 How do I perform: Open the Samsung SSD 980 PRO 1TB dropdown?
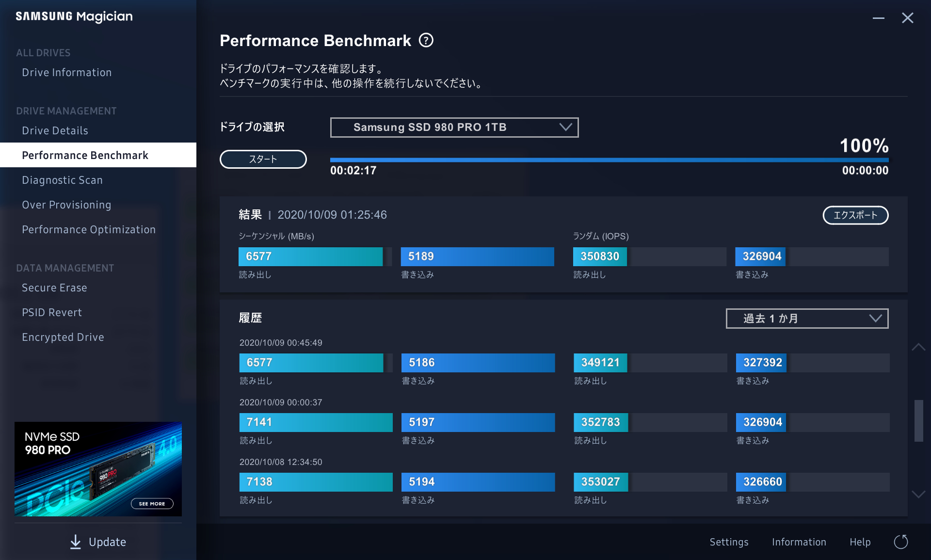click(x=454, y=127)
